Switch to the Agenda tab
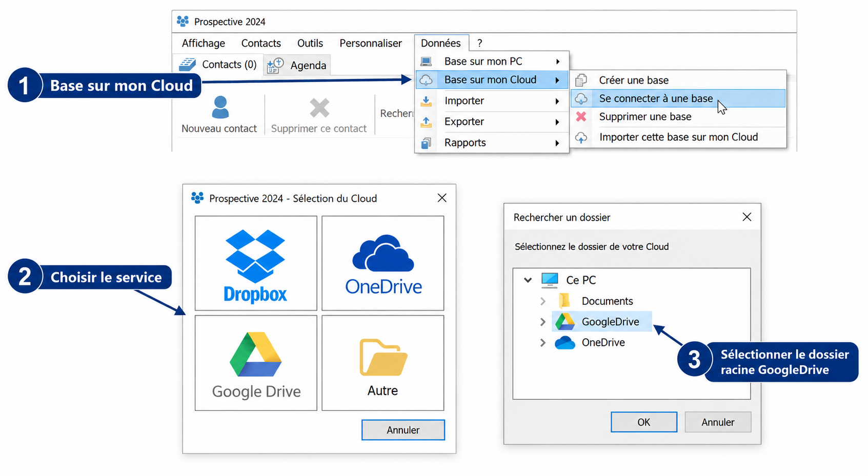The image size is (868, 476). (x=297, y=65)
